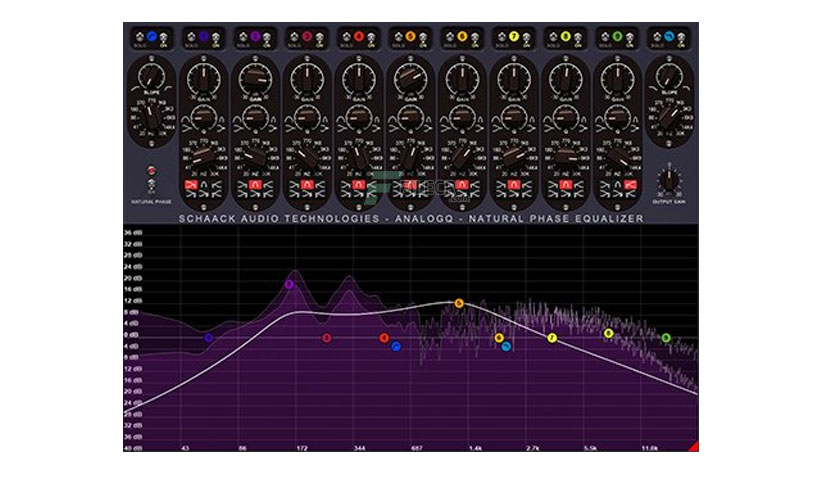Screen dimensions: 836x484
Task: Select the active bell shape in band 4
Action: coord(359,185)
